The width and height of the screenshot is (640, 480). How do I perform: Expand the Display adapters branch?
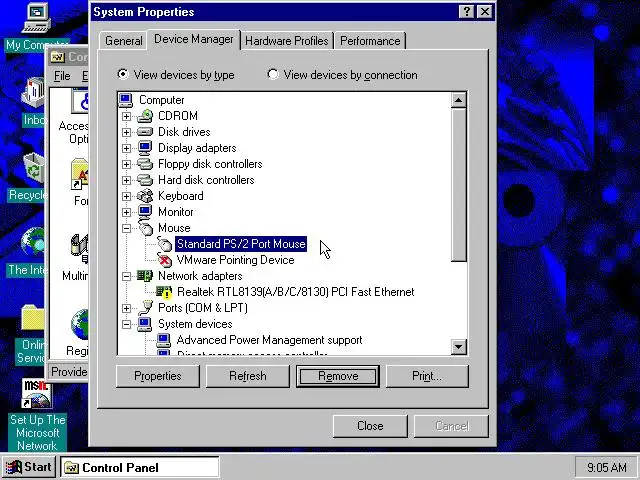127,148
